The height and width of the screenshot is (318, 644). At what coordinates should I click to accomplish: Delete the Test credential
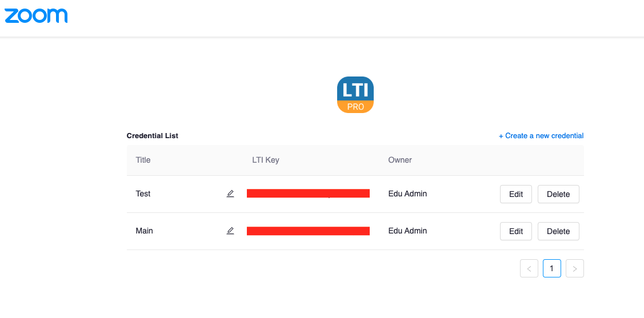point(558,194)
